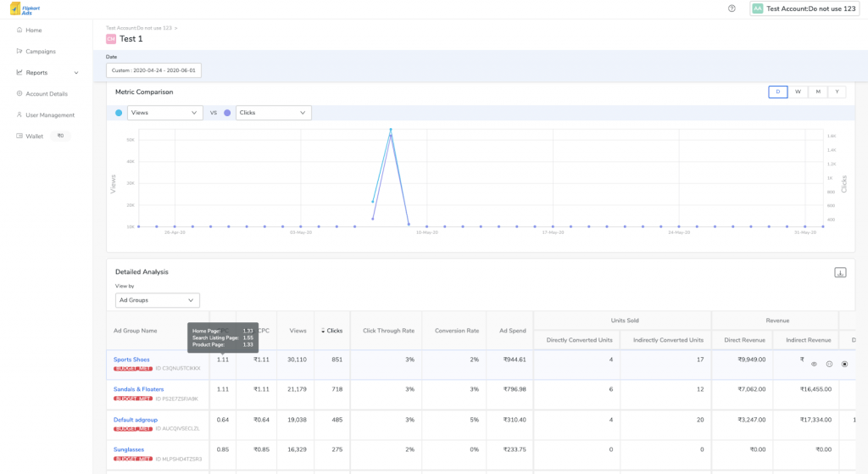Open Campaigns from the sidebar
Viewport: 868px width, 474px height.
41,51
